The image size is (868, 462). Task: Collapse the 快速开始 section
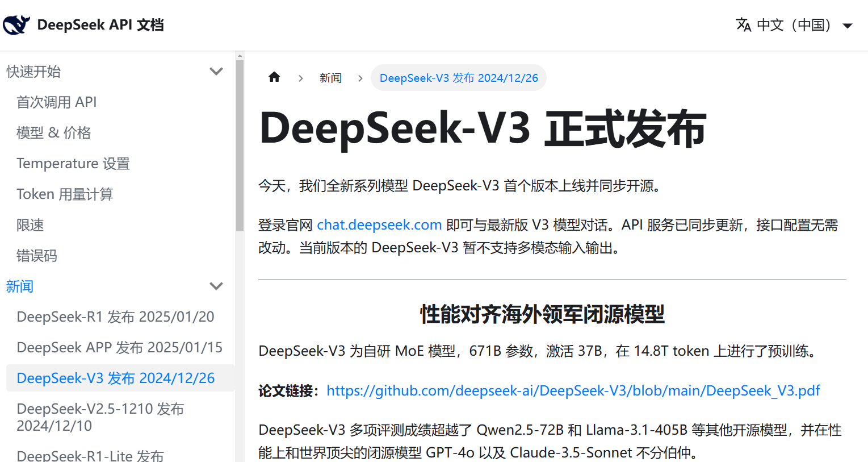click(216, 71)
